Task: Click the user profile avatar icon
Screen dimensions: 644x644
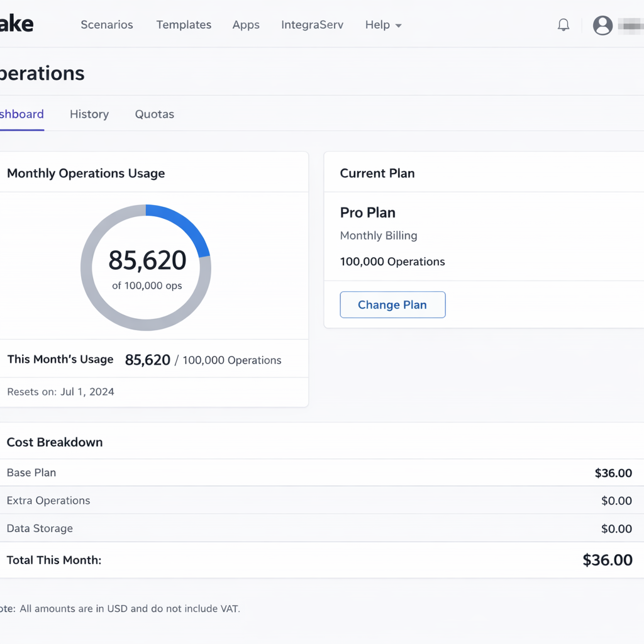Action: pyautogui.click(x=602, y=25)
